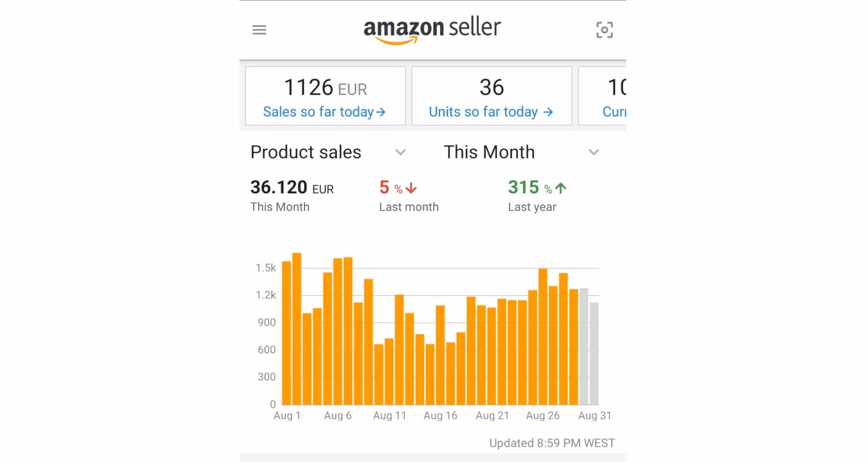
Task: Open the This Month period selector
Action: click(521, 152)
